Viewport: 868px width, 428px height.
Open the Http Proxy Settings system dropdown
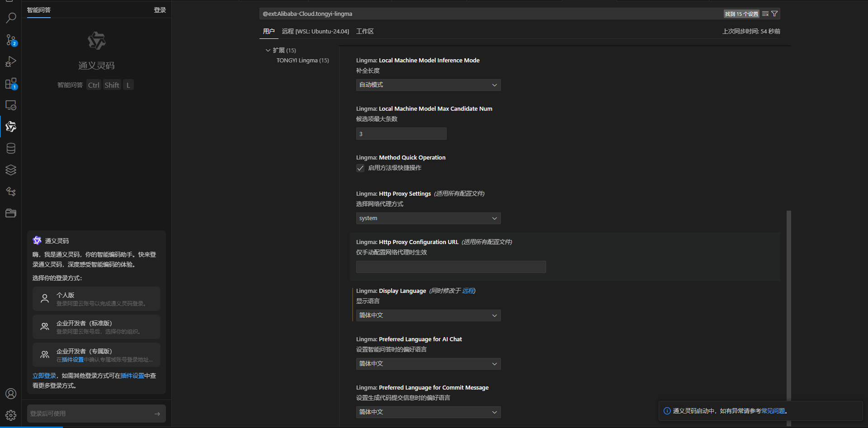point(428,218)
